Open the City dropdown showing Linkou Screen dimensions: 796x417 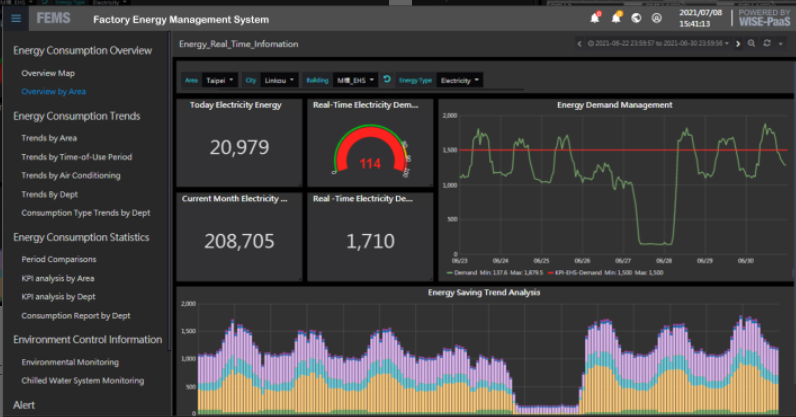pyautogui.click(x=281, y=79)
